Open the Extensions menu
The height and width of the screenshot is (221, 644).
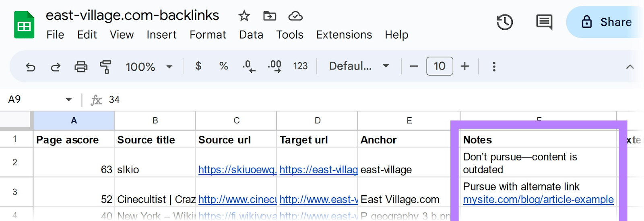coord(344,35)
